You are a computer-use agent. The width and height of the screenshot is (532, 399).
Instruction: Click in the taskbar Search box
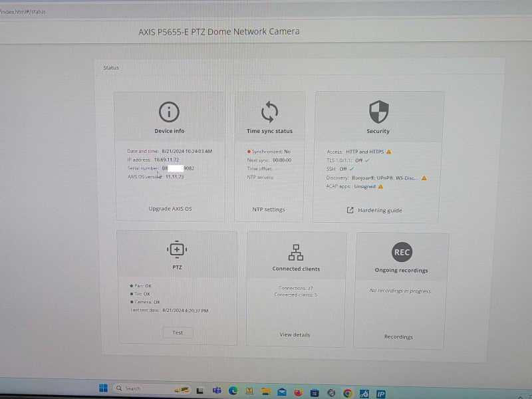click(152, 388)
